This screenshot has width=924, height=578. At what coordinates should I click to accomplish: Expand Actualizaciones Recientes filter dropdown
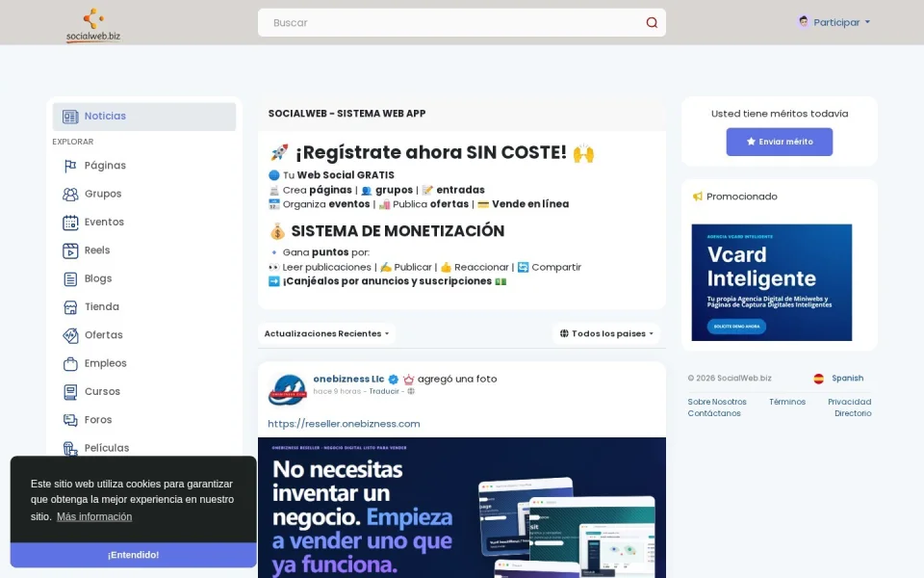tap(326, 334)
